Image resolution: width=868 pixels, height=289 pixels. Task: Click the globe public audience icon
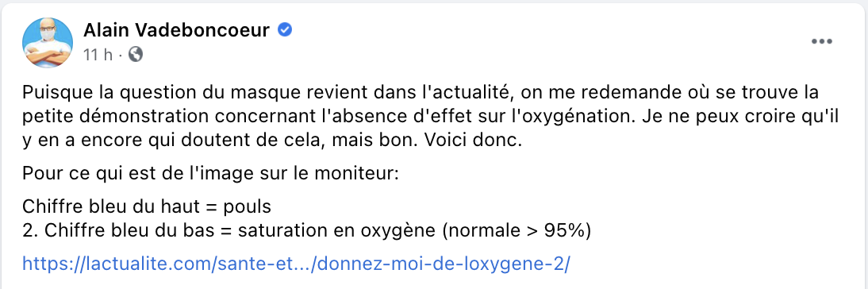tap(136, 54)
